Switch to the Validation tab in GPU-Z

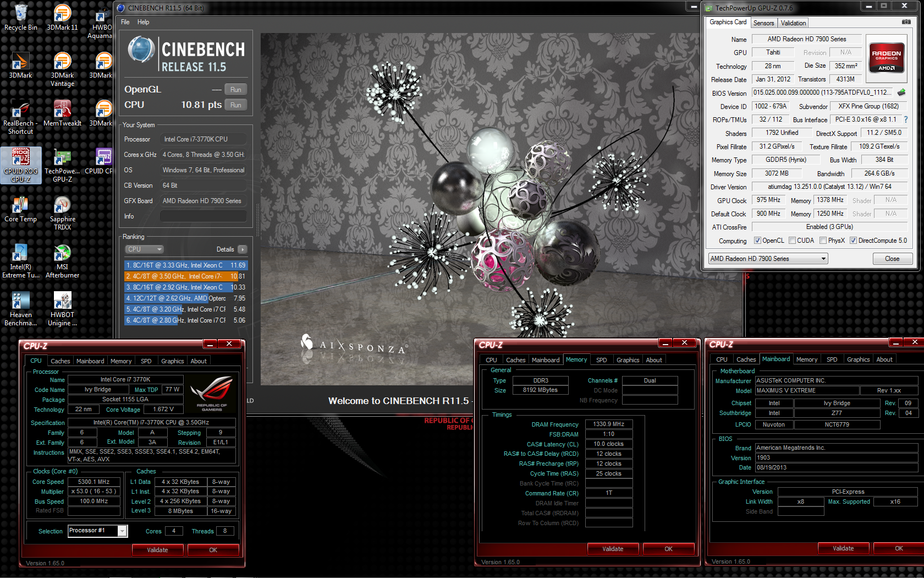pyautogui.click(x=793, y=23)
